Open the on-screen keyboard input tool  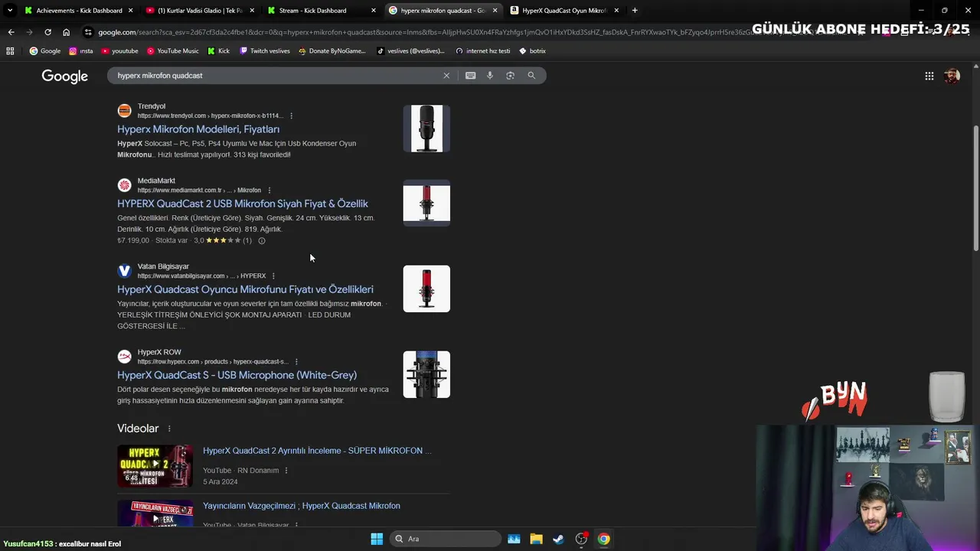[x=470, y=76]
